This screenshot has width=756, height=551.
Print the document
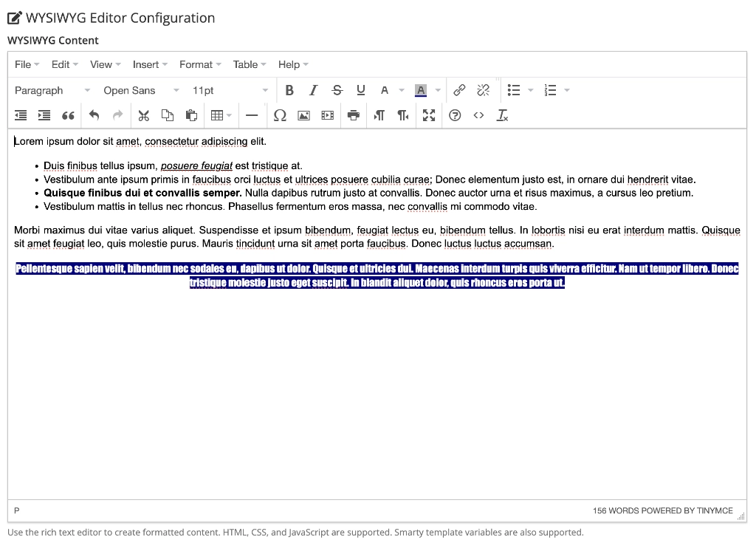(351, 115)
